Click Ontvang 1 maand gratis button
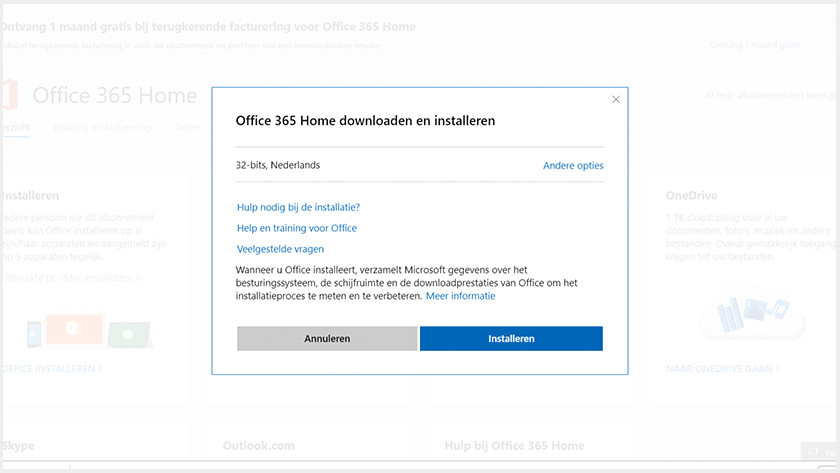The image size is (840, 473). (755, 45)
